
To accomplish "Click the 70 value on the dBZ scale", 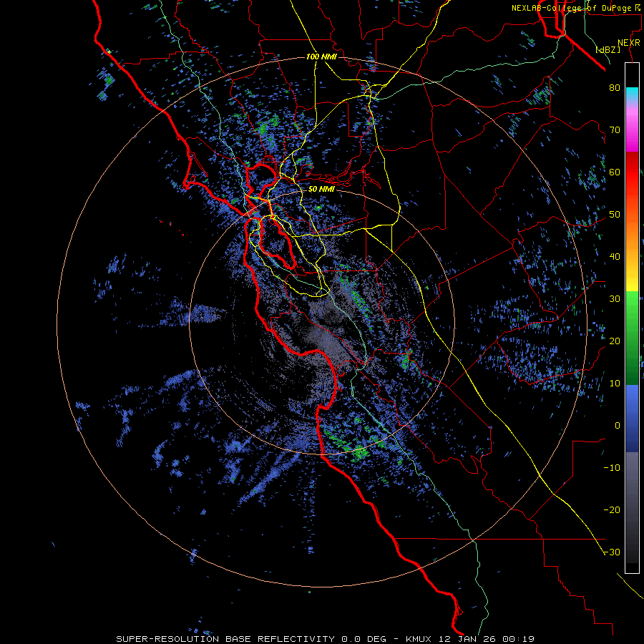I will [615, 130].
